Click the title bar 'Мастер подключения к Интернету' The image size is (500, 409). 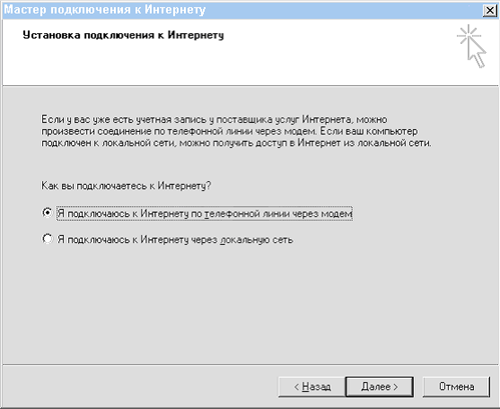click(105, 10)
